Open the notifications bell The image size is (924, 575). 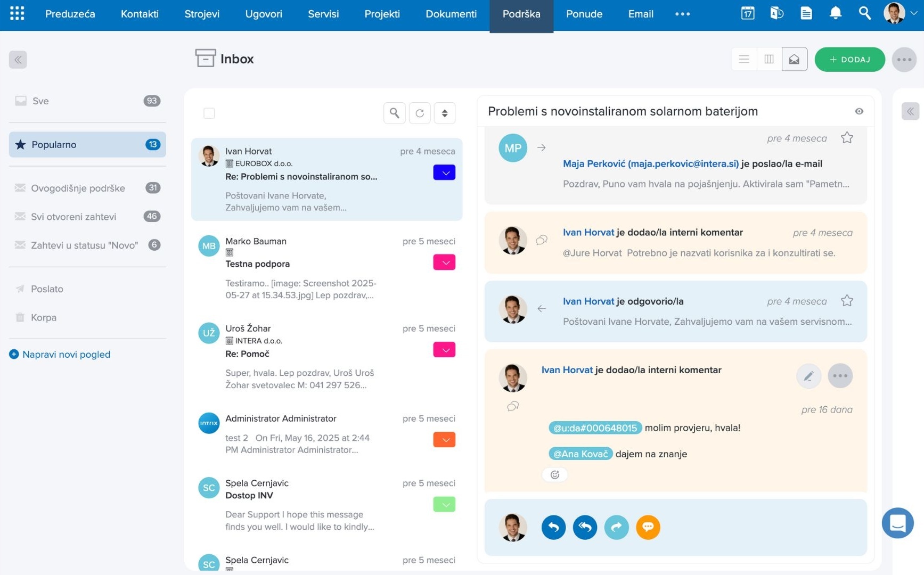(x=835, y=13)
